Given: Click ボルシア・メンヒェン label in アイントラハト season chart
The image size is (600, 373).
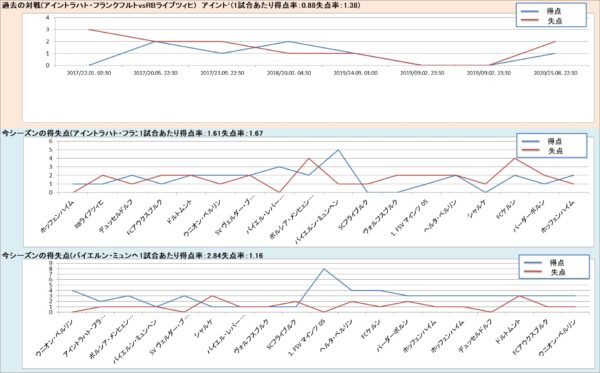Looking at the screenshot, I should coord(292,217).
